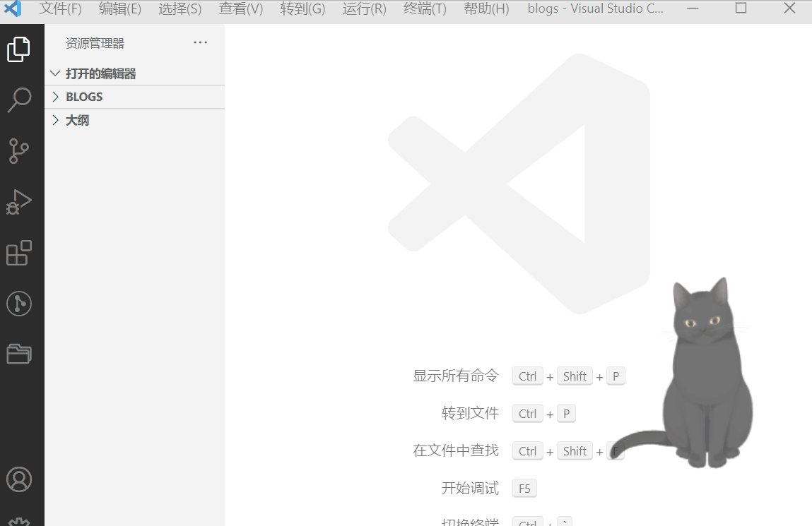Click the 显示所有命令 shortcut label
The height and width of the screenshot is (526, 812).
coord(456,376)
